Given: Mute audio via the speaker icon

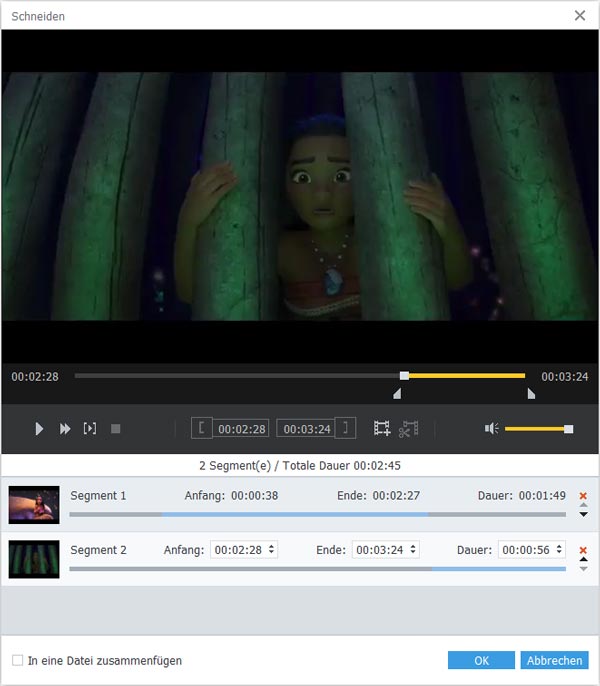Looking at the screenshot, I should [491, 429].
